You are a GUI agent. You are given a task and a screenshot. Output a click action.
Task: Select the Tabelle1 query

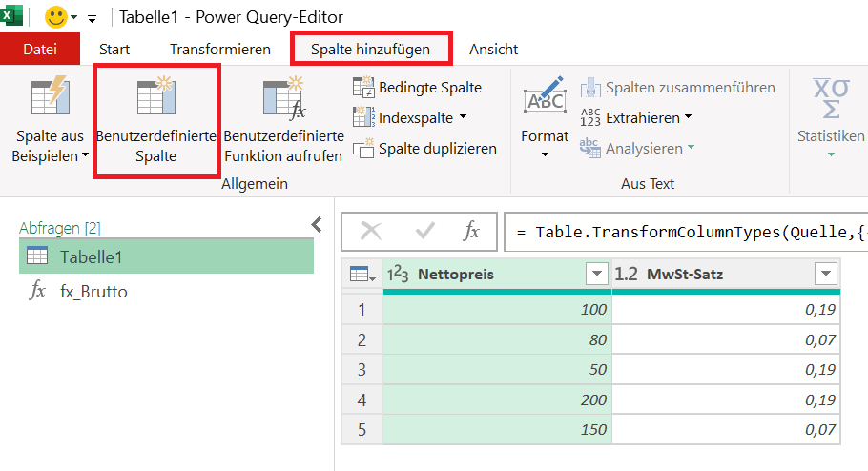point(166,256)
